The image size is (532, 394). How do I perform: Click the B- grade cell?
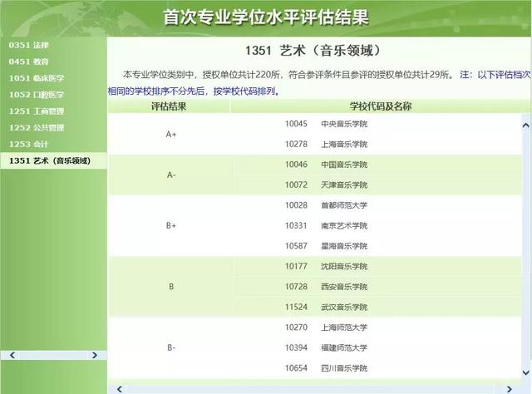171,347
